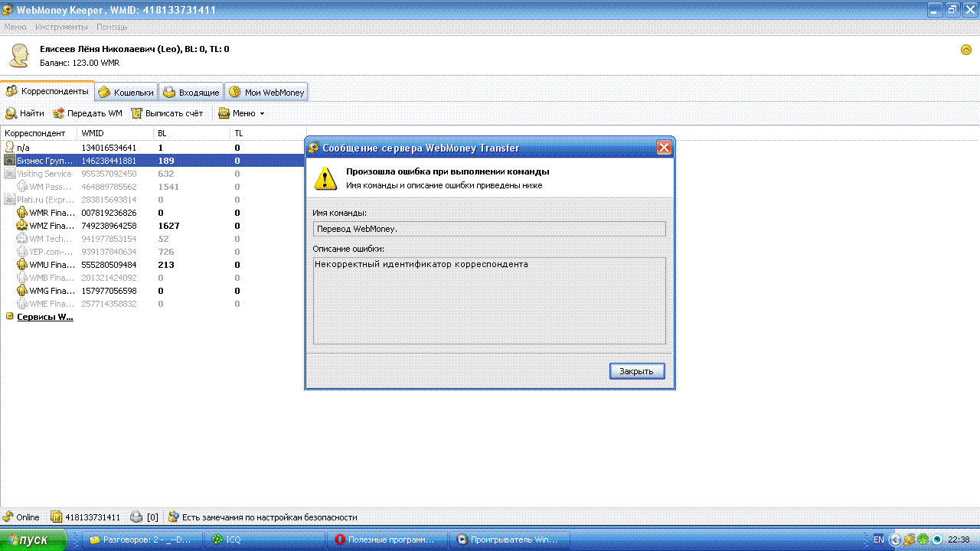Click the BL value 1627
The height and width of the screenshot is (551, 980).
point(168,226)
